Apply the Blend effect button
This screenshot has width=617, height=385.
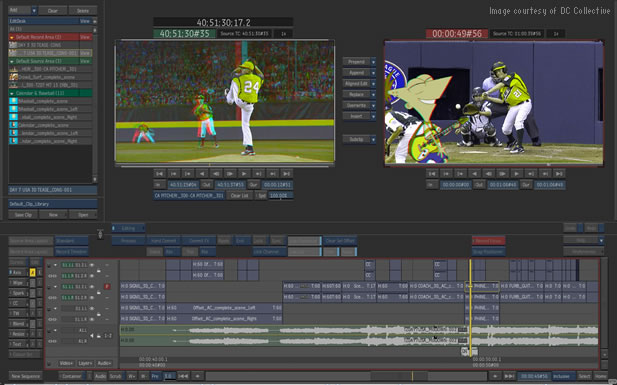tap(18, 324)
